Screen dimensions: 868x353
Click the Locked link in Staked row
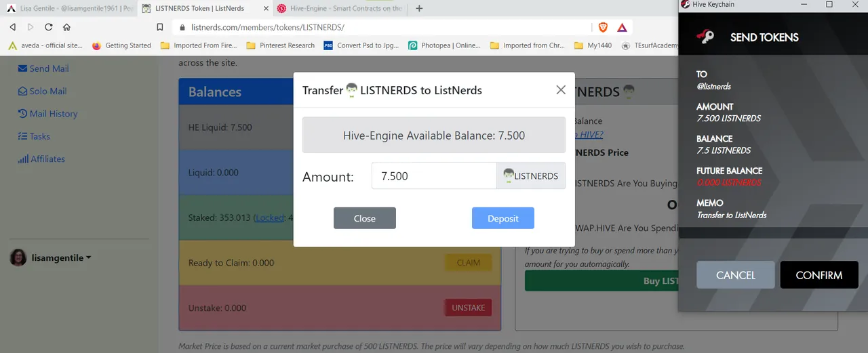click(270, 218)
